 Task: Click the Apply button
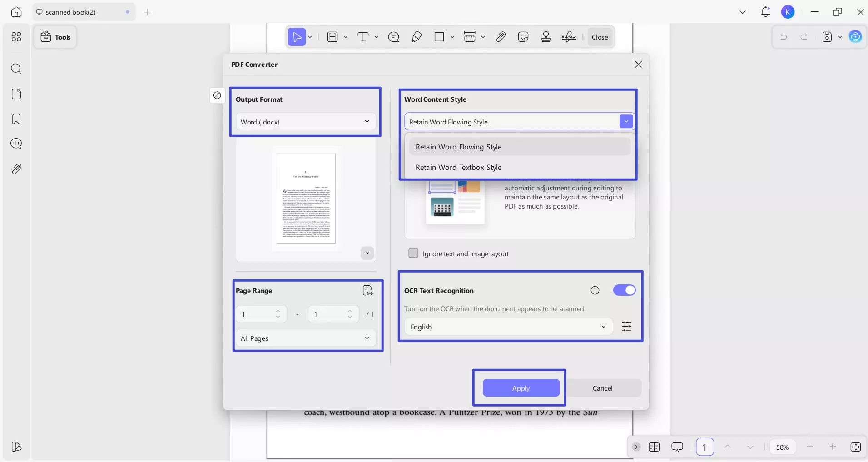[x=521, y=388]
